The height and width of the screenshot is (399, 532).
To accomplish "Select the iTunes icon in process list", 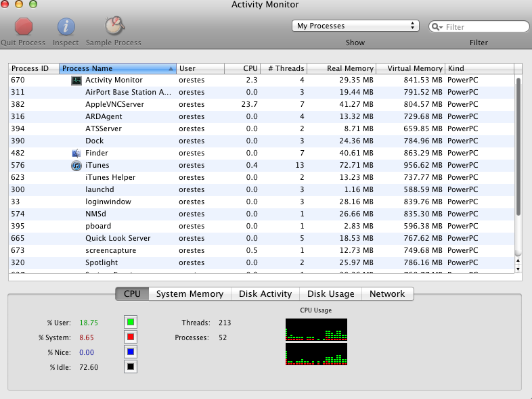I will pos(76,166).
